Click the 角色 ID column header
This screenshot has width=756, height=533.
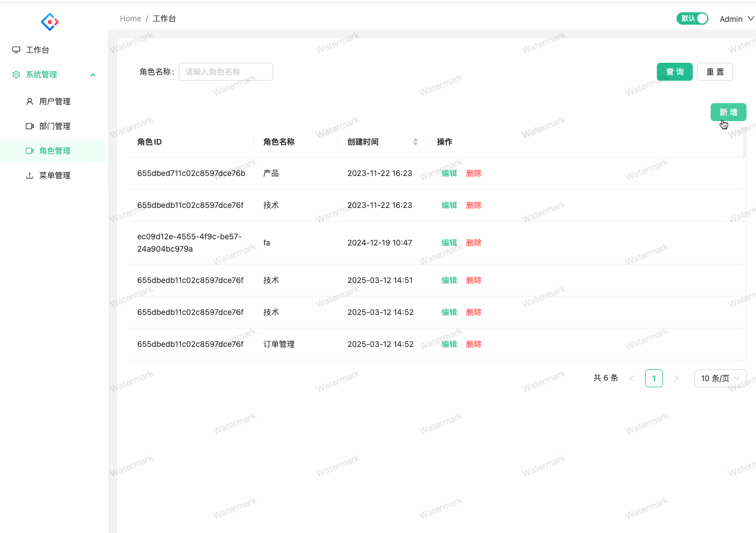(x=150, y=142)
